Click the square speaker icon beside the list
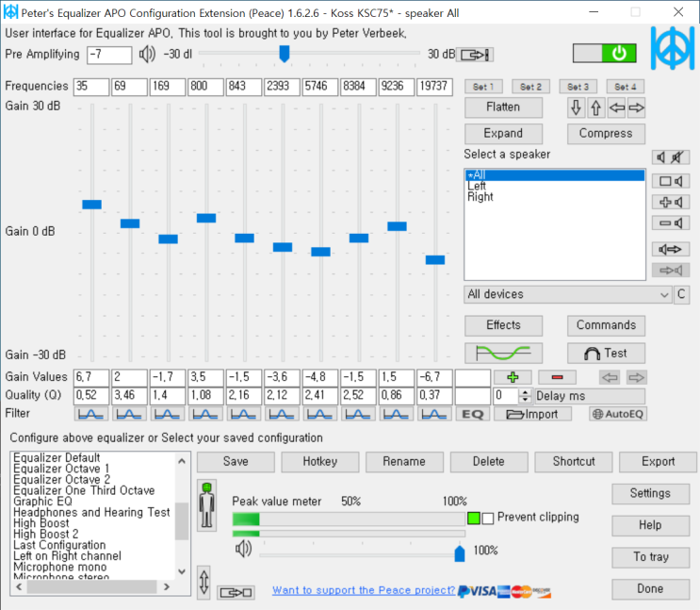 point(671,181)
